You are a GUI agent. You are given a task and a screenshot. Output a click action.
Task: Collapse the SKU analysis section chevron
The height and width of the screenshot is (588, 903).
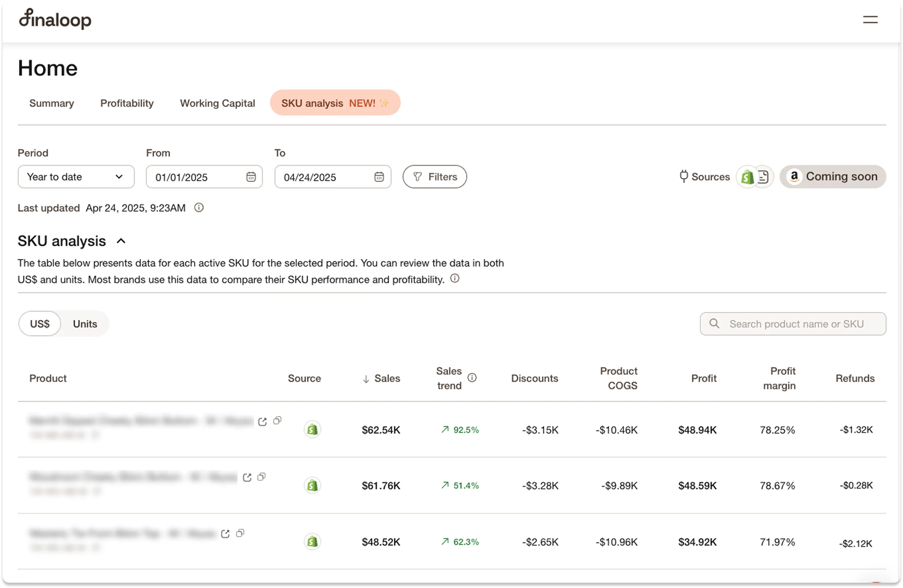point(121,241)
